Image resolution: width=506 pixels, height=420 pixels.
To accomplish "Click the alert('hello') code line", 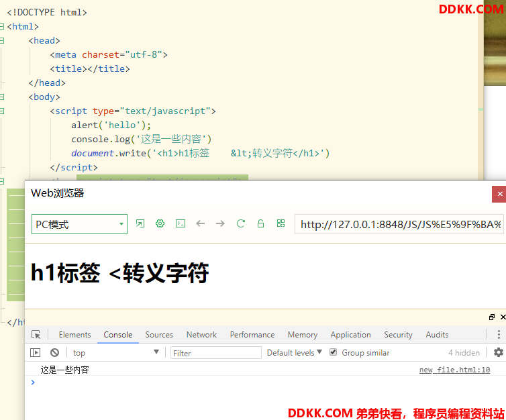I will pos(111,125).
